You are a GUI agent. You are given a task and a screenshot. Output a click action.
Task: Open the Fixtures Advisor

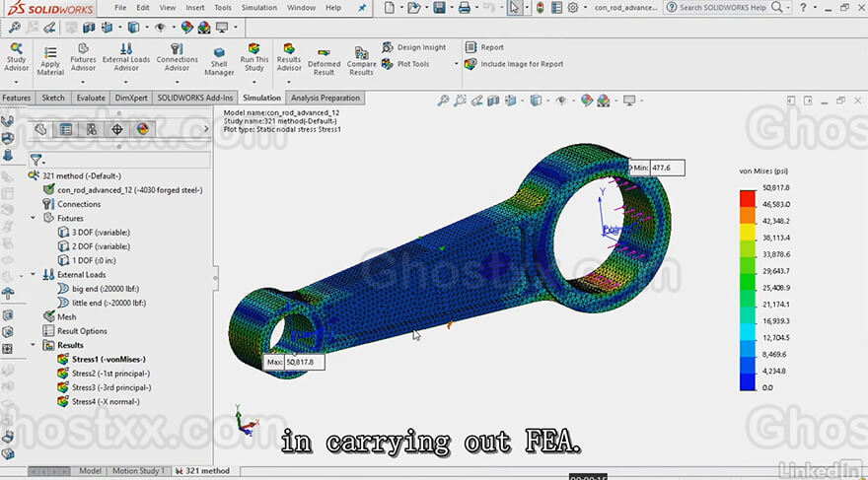coord(83,56)
